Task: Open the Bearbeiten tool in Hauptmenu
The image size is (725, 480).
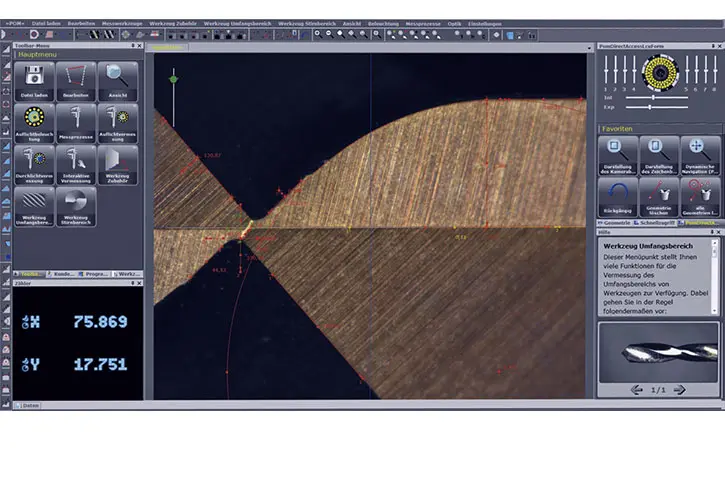Action: pos(76,80)
